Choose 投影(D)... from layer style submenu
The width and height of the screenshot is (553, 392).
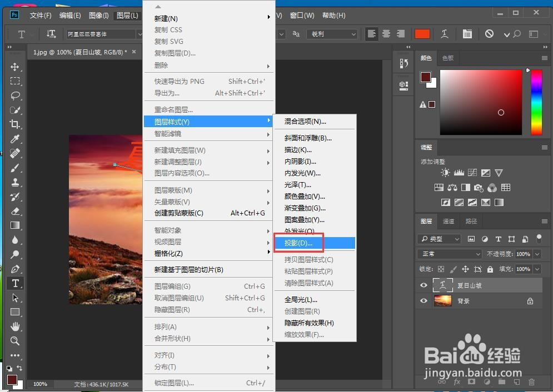click(315, 243)
